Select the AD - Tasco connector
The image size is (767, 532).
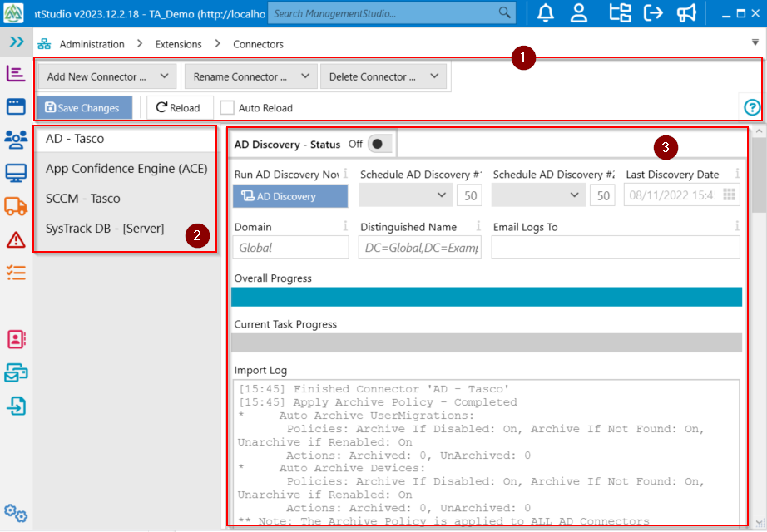[x=126, y=139]
